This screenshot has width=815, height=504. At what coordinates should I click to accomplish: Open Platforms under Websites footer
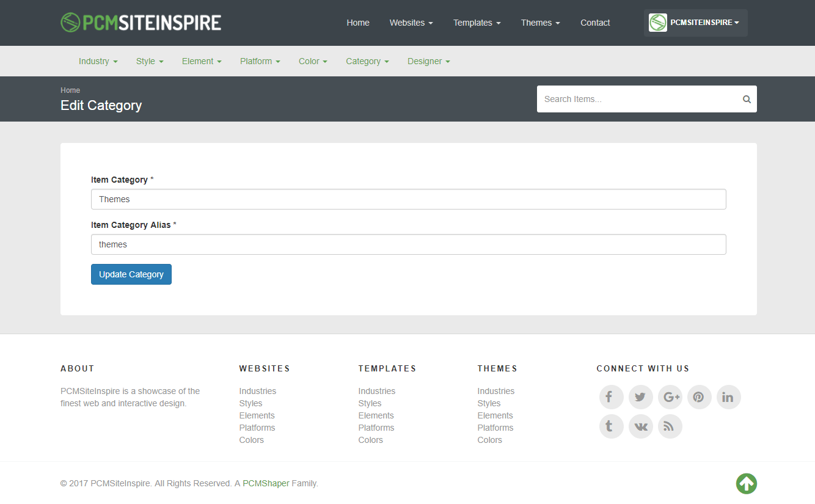[257, 428]
